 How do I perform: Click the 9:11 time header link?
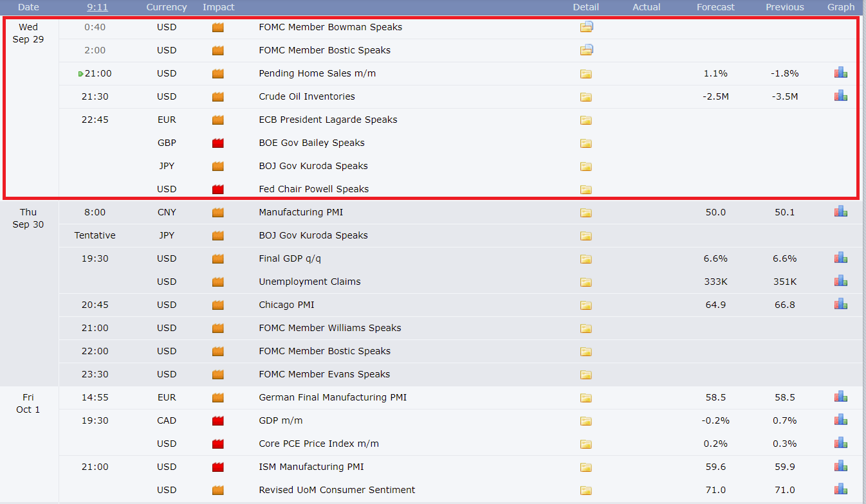click(x=97, y=7)
